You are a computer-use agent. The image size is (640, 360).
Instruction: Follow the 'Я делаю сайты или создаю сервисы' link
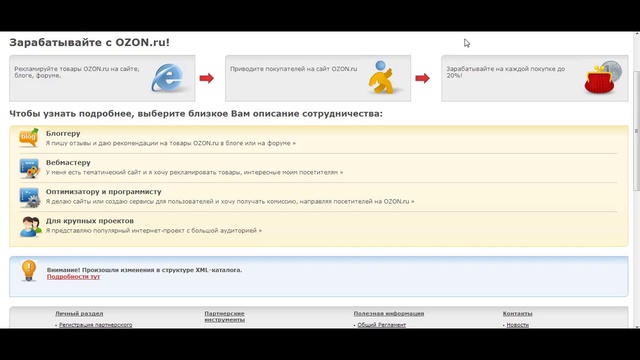pos(230,201)
